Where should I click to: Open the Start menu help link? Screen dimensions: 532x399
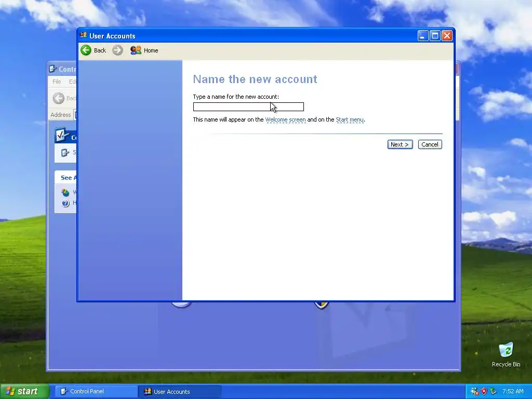[x=350, y=119]
